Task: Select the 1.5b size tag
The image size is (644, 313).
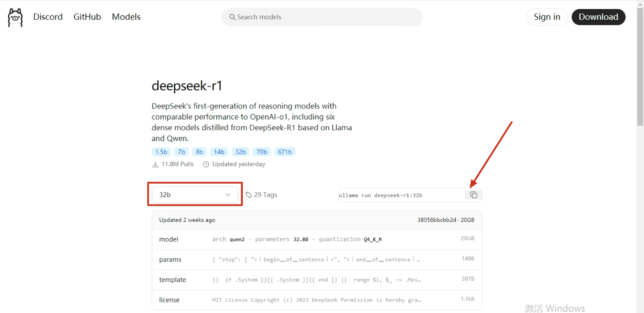Action: pyautogui.click(x=161, y=152)
